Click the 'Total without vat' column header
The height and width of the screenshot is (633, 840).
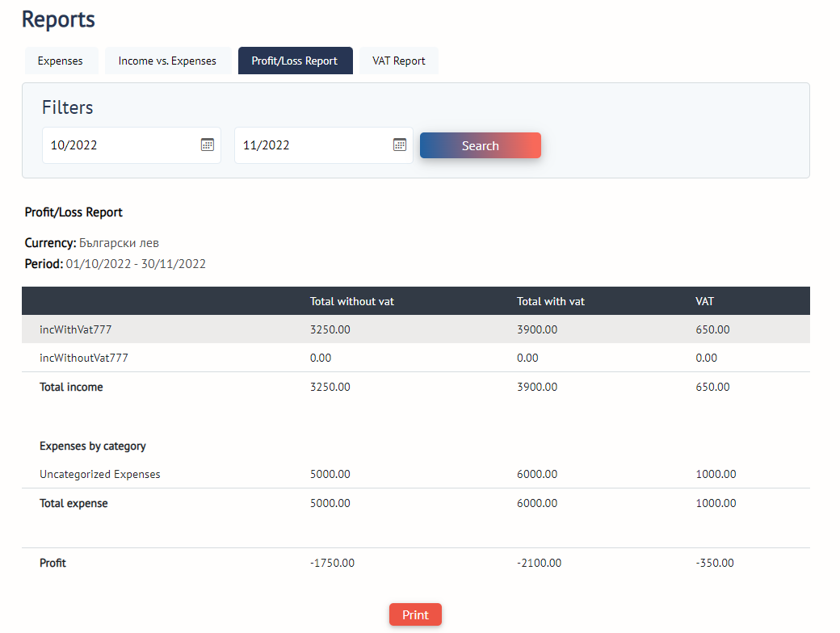352,301
